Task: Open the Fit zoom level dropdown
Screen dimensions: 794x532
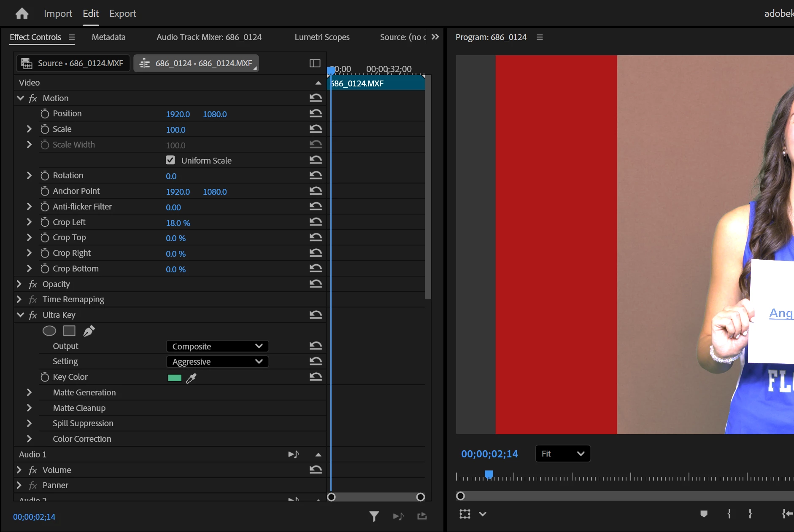Action: click(x=563, y=454)
